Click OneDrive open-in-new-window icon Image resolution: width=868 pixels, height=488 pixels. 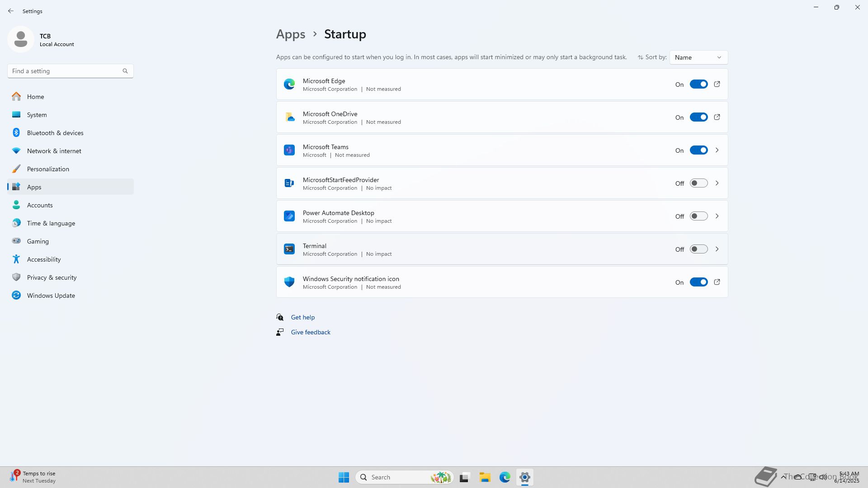pos(717,117)
